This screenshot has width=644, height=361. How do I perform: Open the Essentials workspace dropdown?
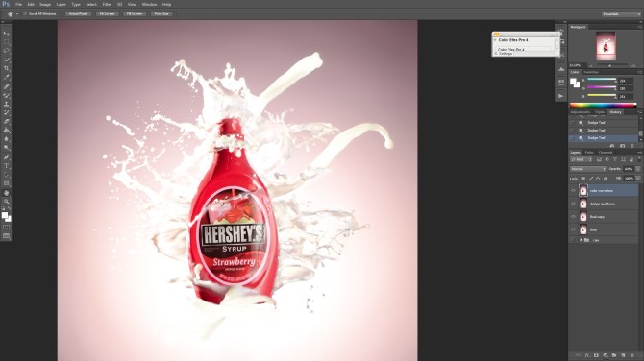(621, 14)
